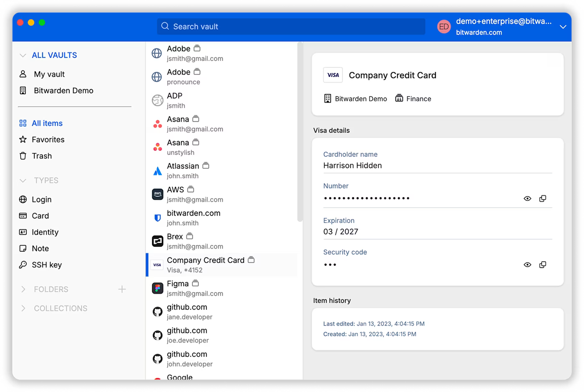Open the Brex login entry

(x=194, y=241)
